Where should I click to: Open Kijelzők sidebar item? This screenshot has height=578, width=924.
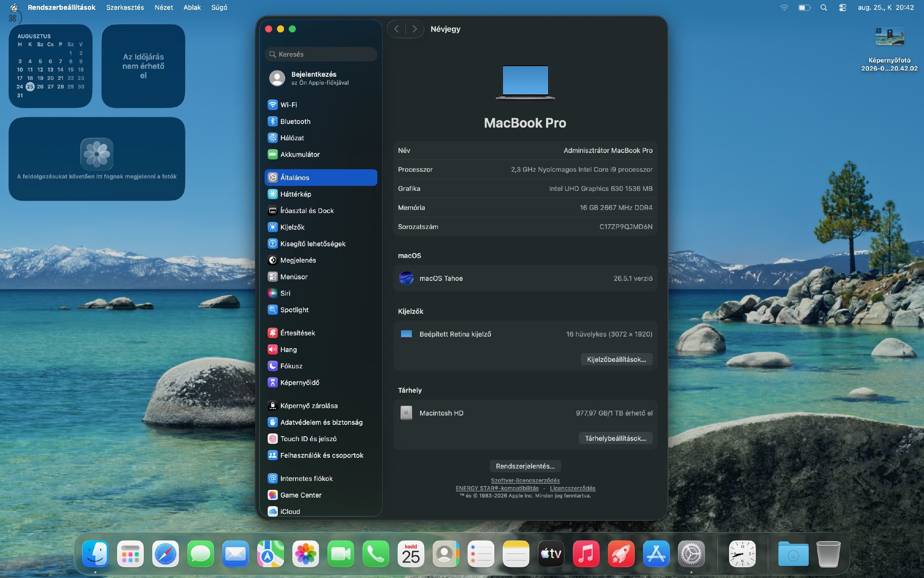pos(321,227)
